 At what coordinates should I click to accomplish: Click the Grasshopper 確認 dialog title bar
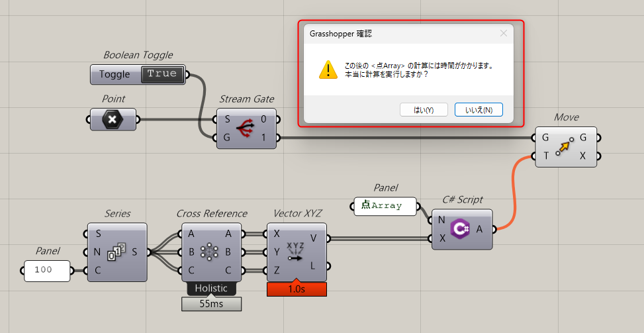[397, 33]
